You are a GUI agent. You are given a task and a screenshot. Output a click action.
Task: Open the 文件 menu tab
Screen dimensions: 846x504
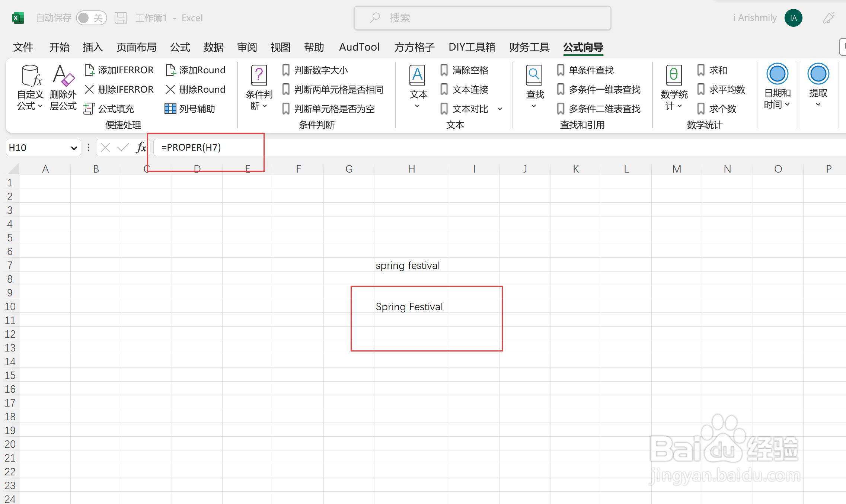(x=23, y=47)
